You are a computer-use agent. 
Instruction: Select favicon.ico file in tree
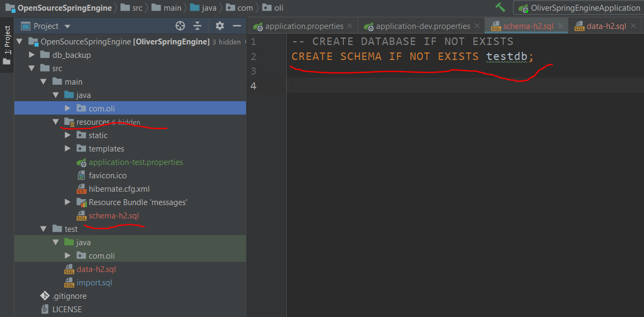[x=108, y=176]
